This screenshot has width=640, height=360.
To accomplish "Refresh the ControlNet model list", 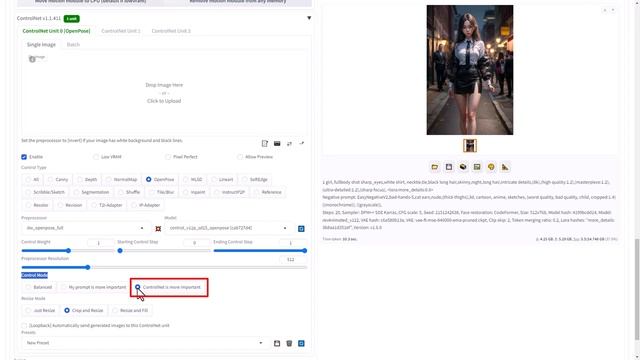I will (x=301, y=229).
